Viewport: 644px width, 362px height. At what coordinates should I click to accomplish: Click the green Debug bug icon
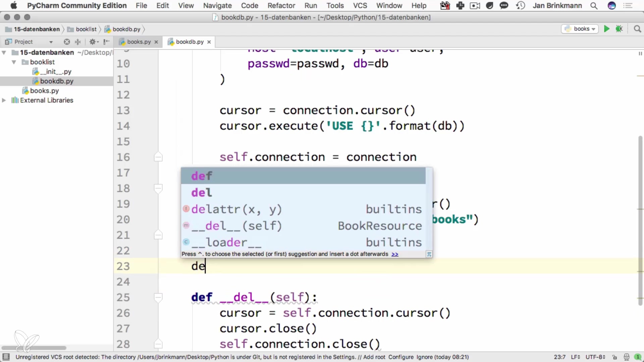619,29
